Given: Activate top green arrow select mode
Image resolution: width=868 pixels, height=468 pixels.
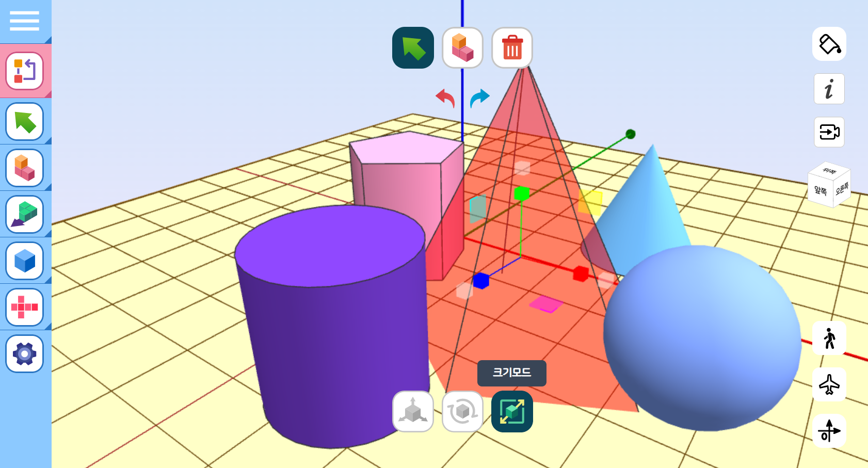Looking at the screenshot, I should pyautogui.click(x=413, y=48).
